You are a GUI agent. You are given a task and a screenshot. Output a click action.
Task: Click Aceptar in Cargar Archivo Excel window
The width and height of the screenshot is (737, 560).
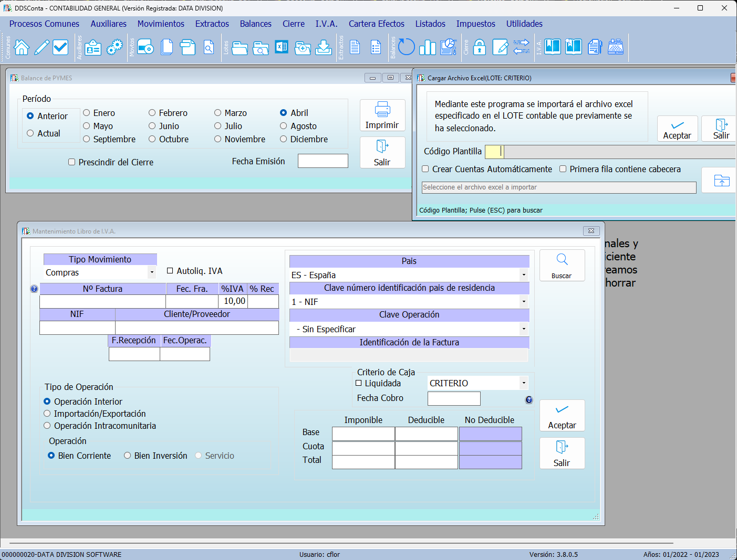tap(678, 129)
